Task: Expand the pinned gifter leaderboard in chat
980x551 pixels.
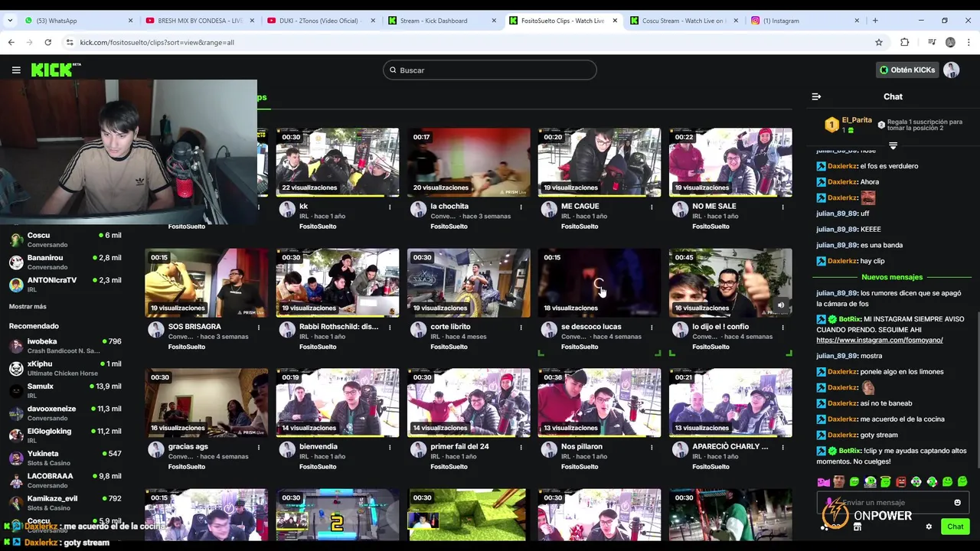Action: click(x=893, y=145)
